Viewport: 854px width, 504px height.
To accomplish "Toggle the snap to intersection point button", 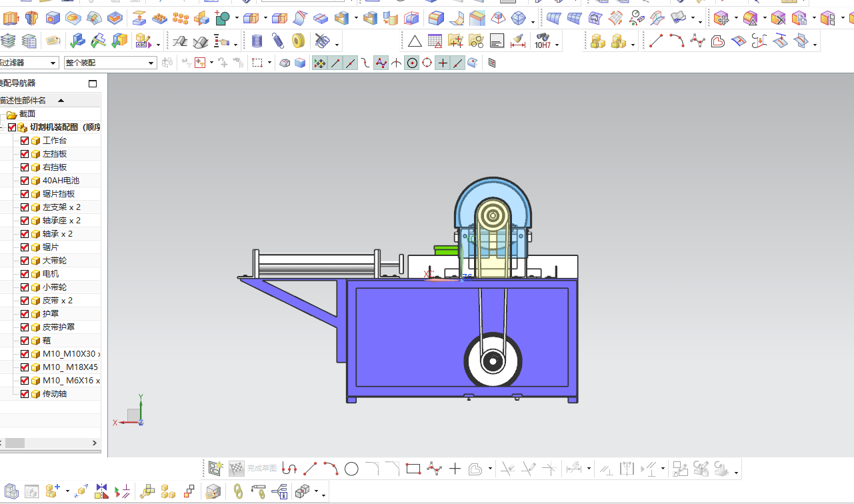I will [x=397, y=63].
